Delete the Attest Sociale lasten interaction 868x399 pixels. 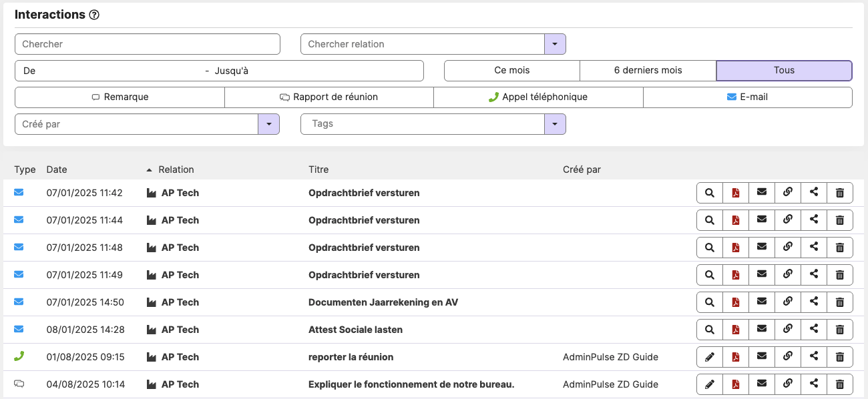840,330
